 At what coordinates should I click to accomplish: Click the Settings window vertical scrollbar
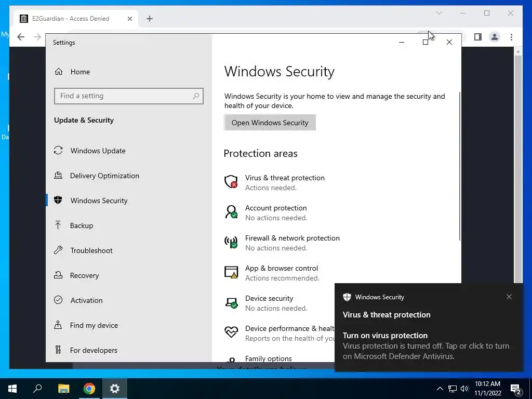[x=460, y=166]
